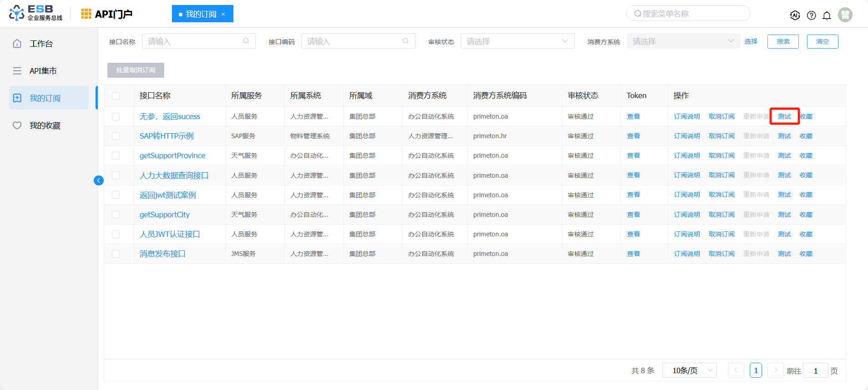Screen dimensions: 868x390
Task: Collapse the sidebar with the blue arrow
Action: (x=98, y=180)
